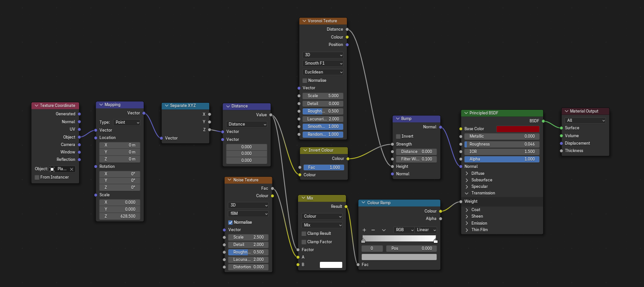644x287 pixels.
Task: Remove the active Colour Ramp stop
Action: [x=373, y=230]
